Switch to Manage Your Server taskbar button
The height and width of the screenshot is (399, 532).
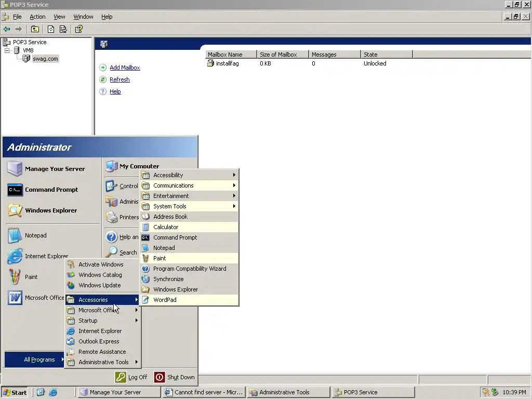click(x=119, y=392)
